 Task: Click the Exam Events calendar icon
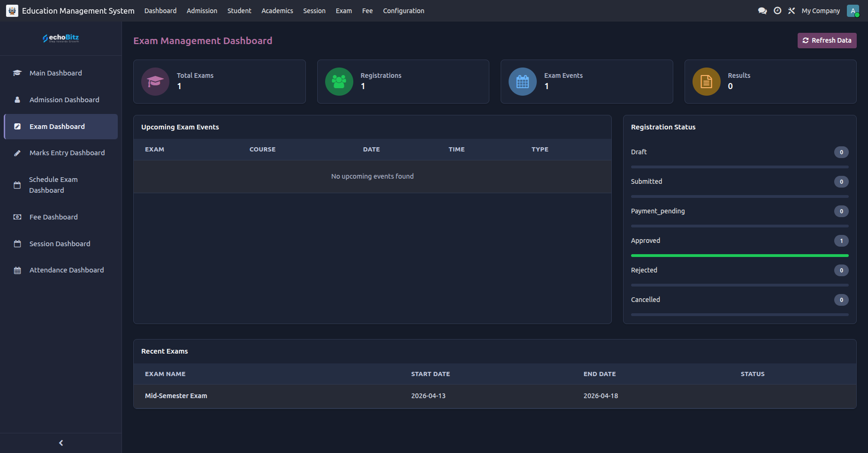coord(523,82)
